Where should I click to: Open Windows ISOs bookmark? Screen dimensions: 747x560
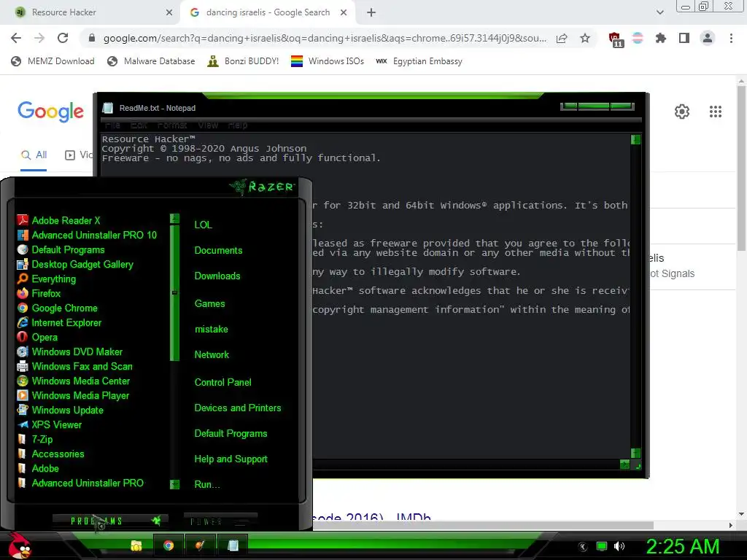[328, 61]
